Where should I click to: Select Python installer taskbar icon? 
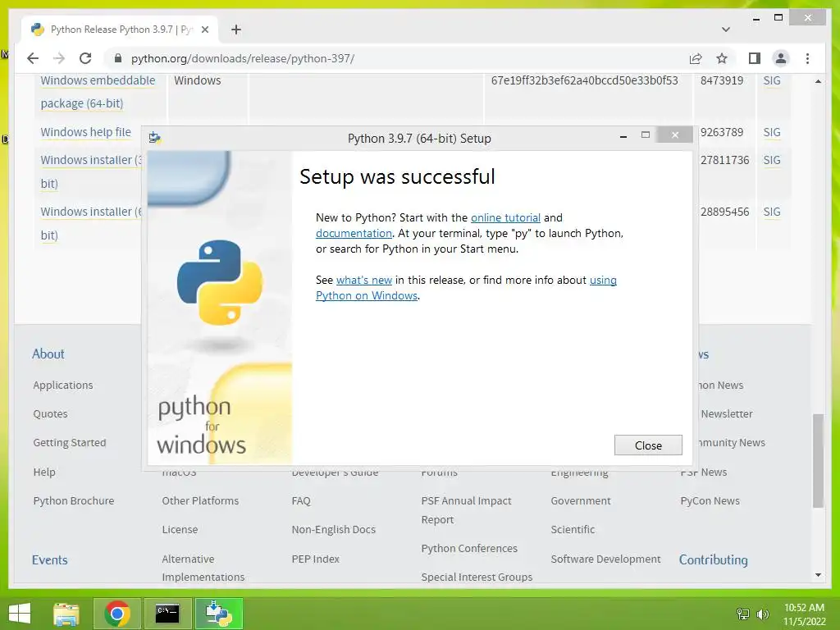click(218, 614)
